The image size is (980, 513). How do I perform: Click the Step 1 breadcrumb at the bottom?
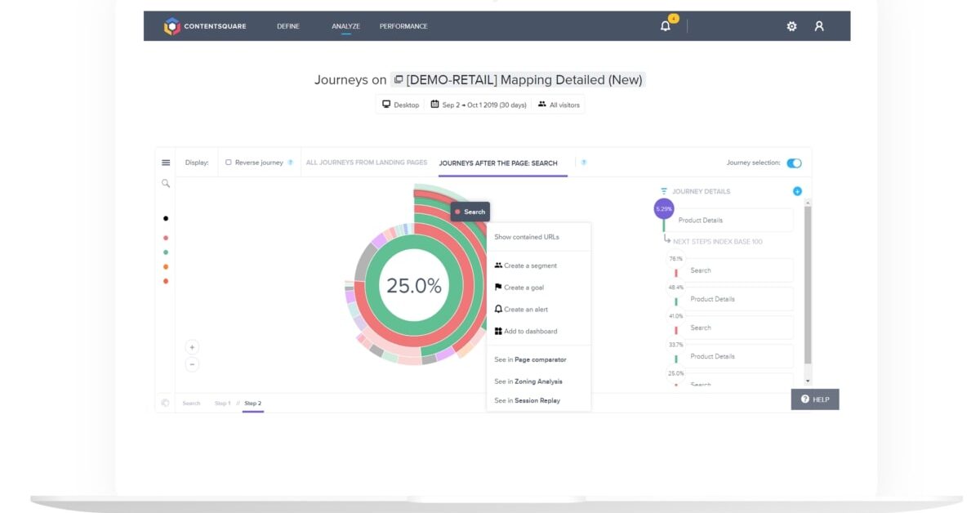221,403
